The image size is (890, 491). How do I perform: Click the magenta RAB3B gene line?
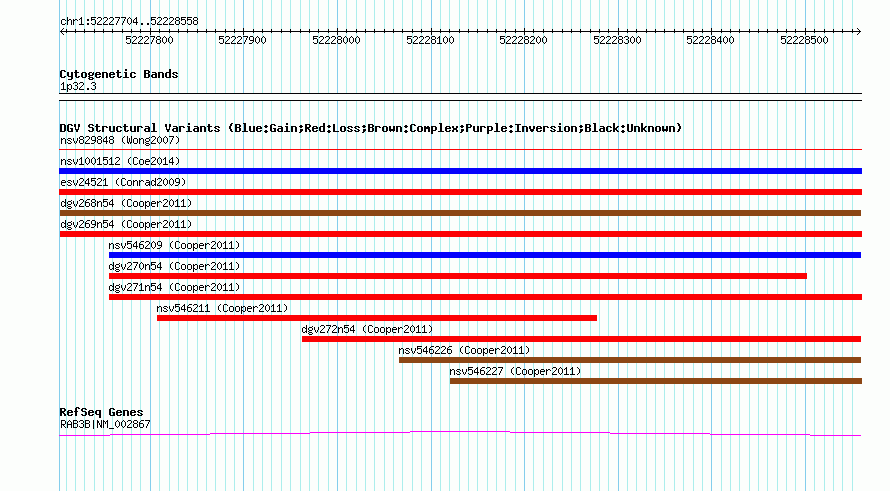pos(460,434)
